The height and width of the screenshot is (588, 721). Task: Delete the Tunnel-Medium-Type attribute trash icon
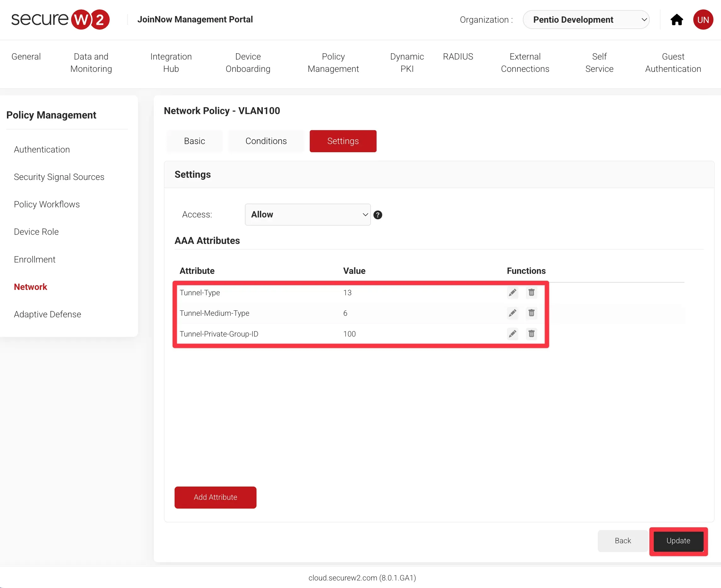coord(531,313)
